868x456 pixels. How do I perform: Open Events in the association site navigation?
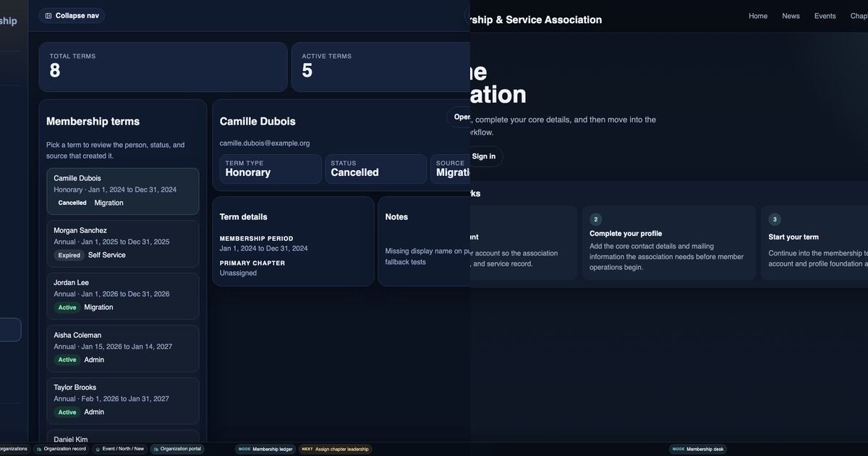click(x=825, y=16)
